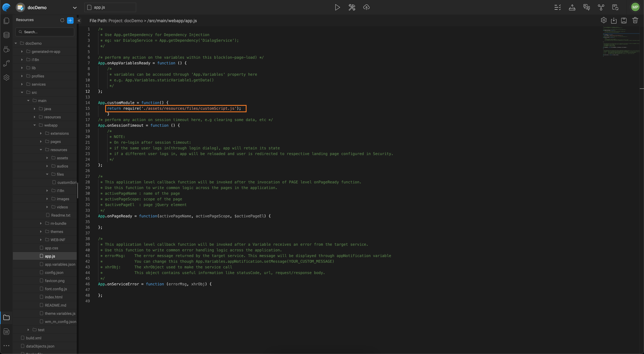Image resolution: width=644 pixels, height=354 pixels.
Task: Open the Databases icon in left sidebar
Action: [x=6, y=35]
